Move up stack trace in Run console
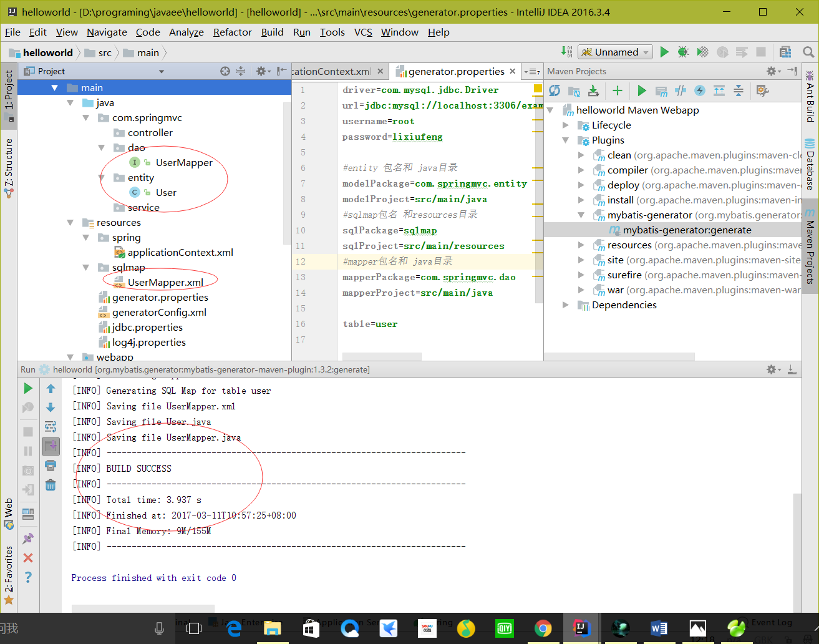 [x=51, y=388]
